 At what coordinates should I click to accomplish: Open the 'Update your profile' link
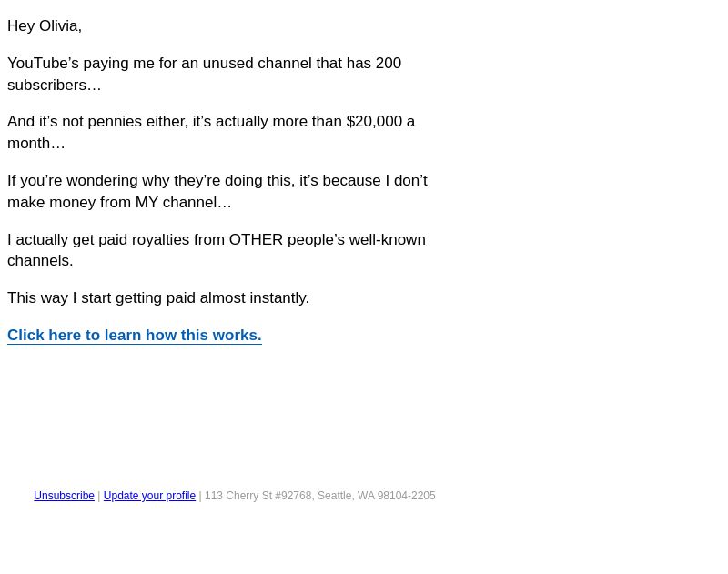pyautogui.click(x=149, y=496)
